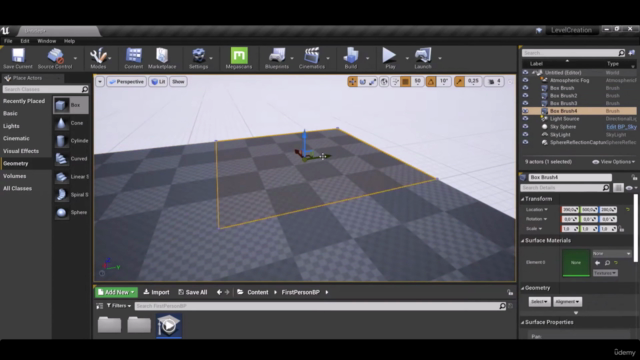
Task: Click Element 0 material swatch
Action: pos(576,263)
